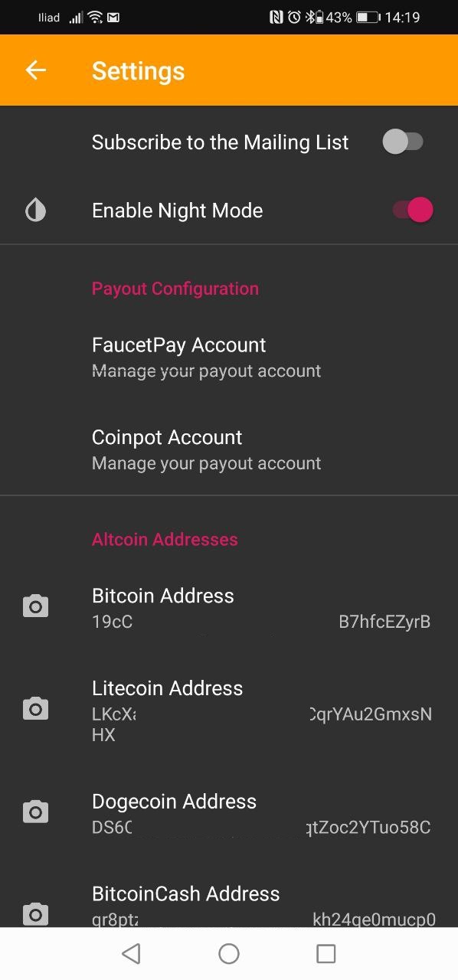Tap camera icon beside Bitcoin Address
The image size is (458, 980).
[x=35, y=607]
